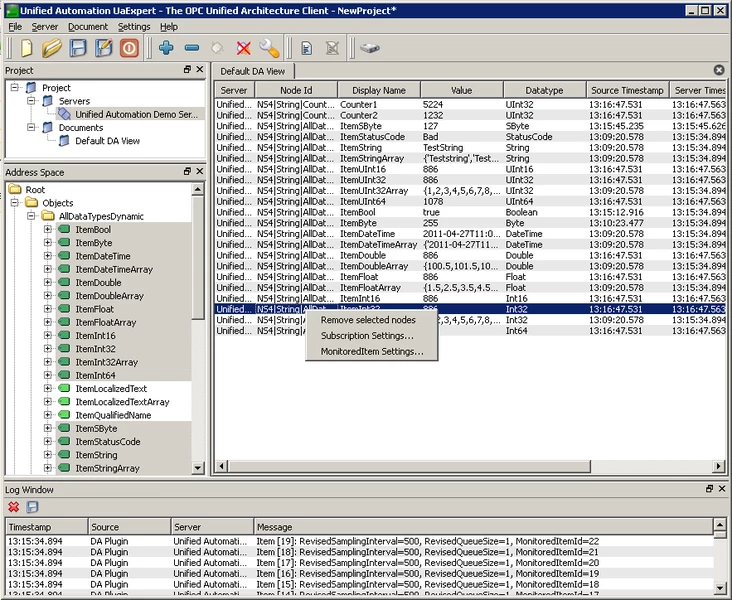This screenshot has width=732, height=600.
Task: Float the Address Space panel
Action: click(187, 172)
